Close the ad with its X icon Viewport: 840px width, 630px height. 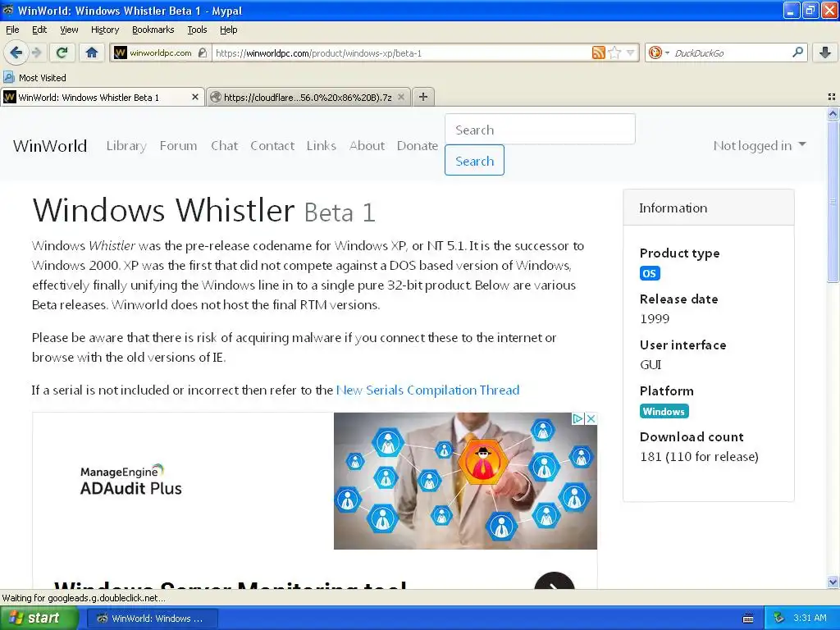coord(591,418)
